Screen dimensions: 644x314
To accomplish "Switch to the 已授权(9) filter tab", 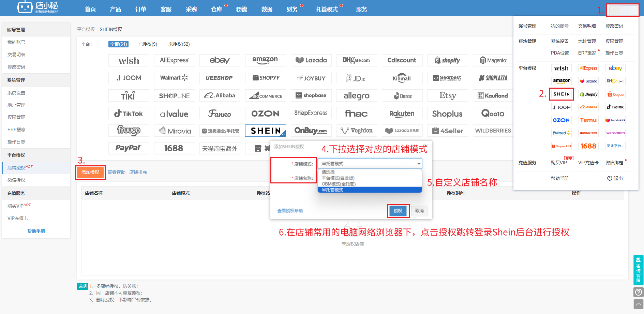I will [x=148, y=44].
